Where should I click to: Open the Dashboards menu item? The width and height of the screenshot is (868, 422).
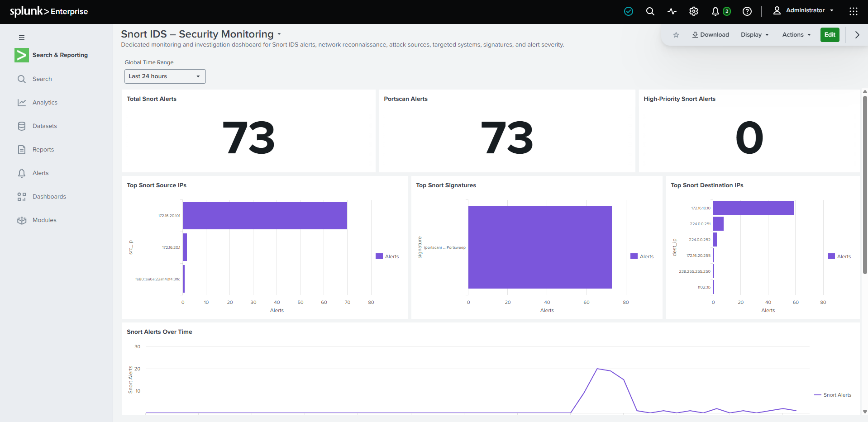(x=49, y=197)
